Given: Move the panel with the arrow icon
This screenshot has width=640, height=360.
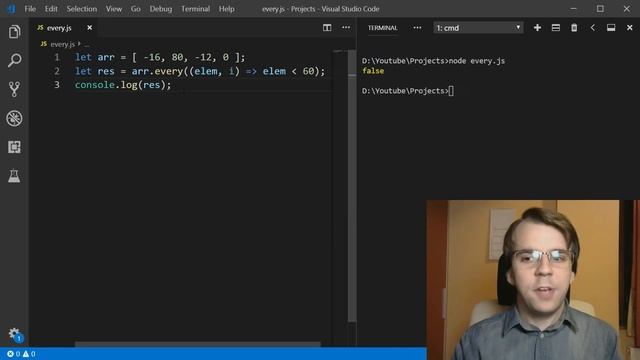Looking at the screenshot, I should (593, 28).
